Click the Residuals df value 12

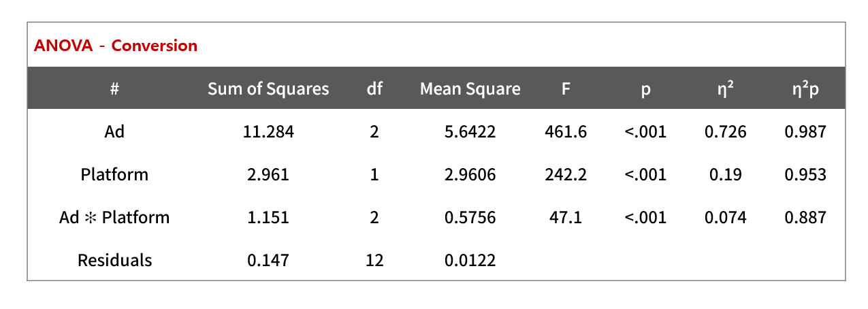[374, 260]
